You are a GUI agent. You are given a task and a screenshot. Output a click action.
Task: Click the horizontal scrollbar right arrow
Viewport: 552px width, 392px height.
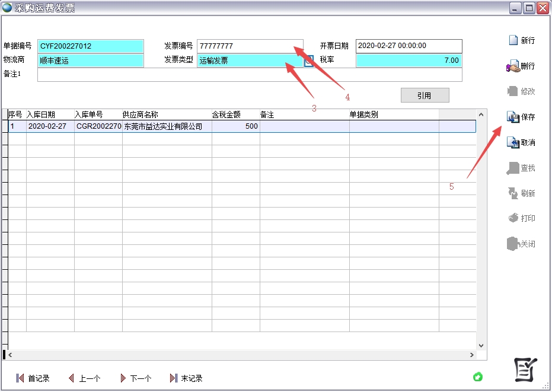tap(471, 355)
